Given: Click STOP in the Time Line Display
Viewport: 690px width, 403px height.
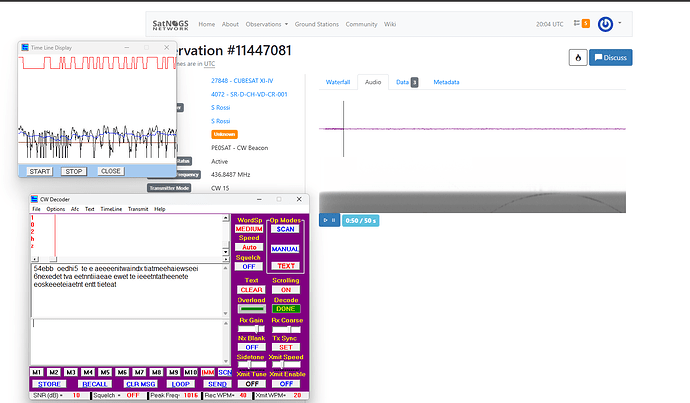Looking at the screenshot, I should click(x=74, y=171).
